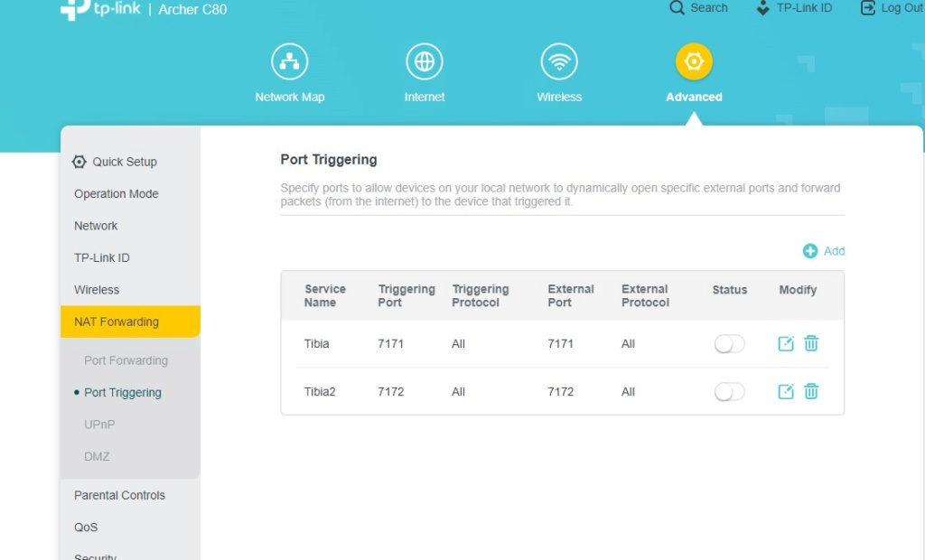Viewport: 925px width, 560px height.
Task: Click the Port Triggering page heading
Action: [x=329, y=159]
